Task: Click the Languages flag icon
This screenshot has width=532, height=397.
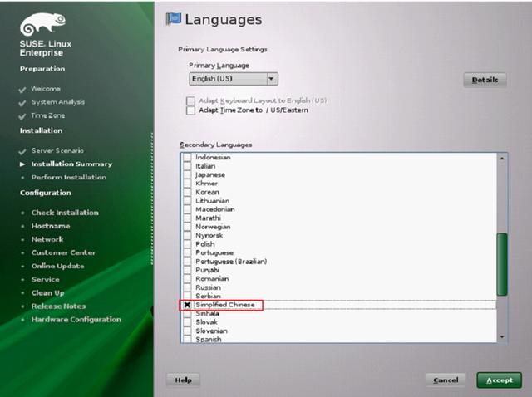Action: [x=174, y=19]
